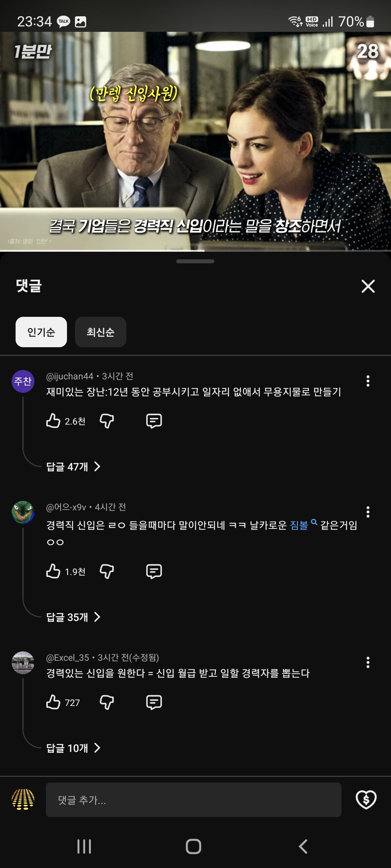Switch to 최신순 sorting
Screen dimensions: 391x868
tap(101, 332)
